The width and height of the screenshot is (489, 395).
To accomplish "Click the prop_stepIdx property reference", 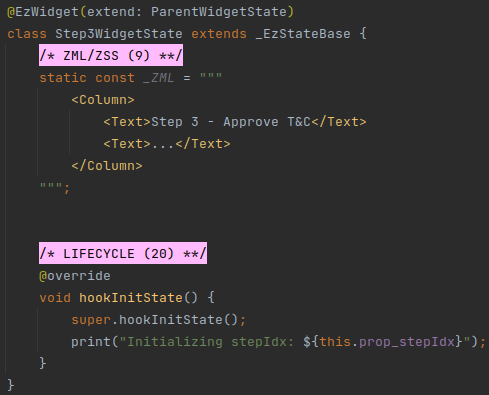I will click(407, 342).
